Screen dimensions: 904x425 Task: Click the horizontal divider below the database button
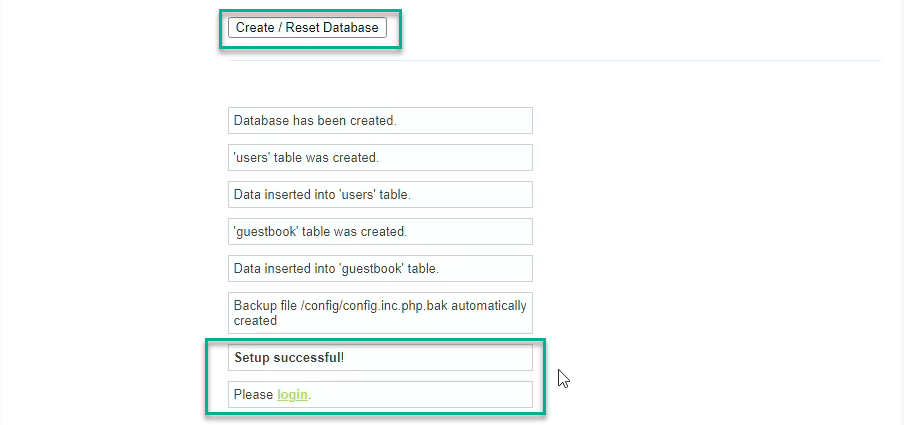click(554, 60)
